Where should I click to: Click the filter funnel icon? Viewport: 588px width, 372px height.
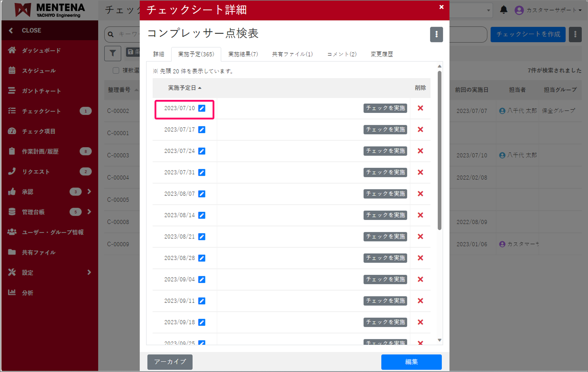tap(113, 53)
